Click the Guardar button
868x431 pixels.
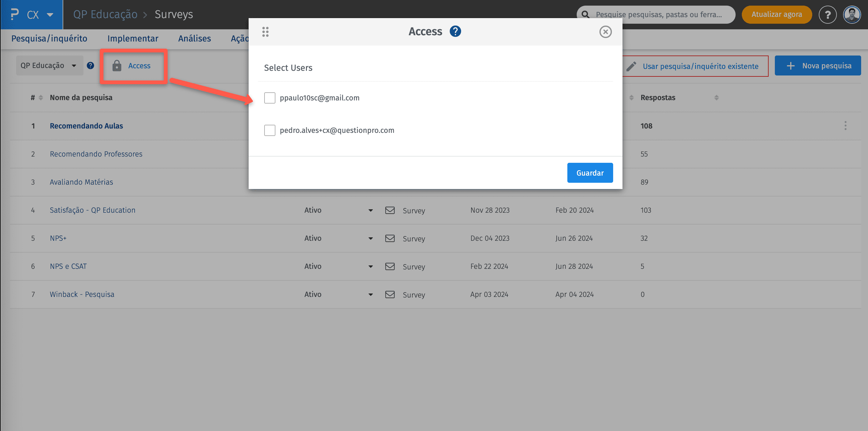[590, 173]
